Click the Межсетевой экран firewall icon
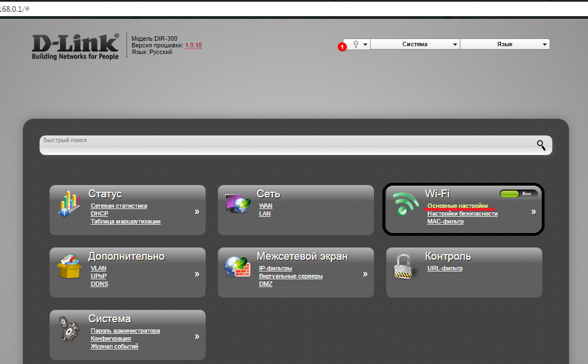Image resolution: width=588 pixels, height=364 pixels. (x=238, y=266)
